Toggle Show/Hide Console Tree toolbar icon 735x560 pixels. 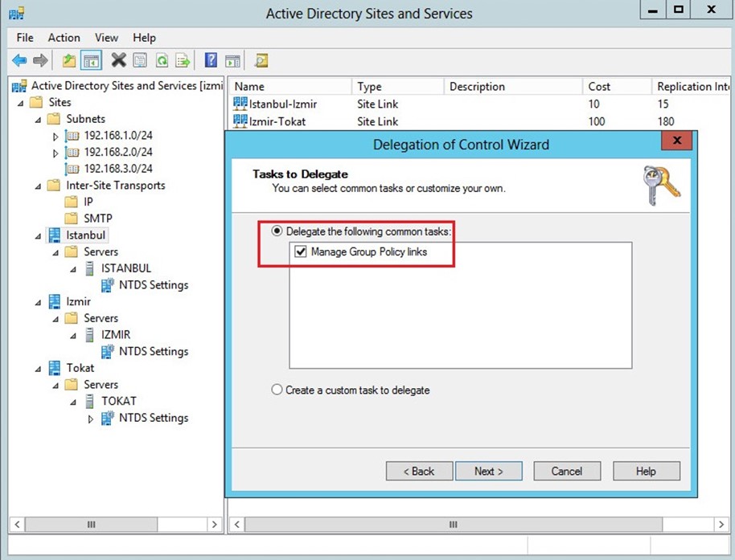[x=91, y=60]
